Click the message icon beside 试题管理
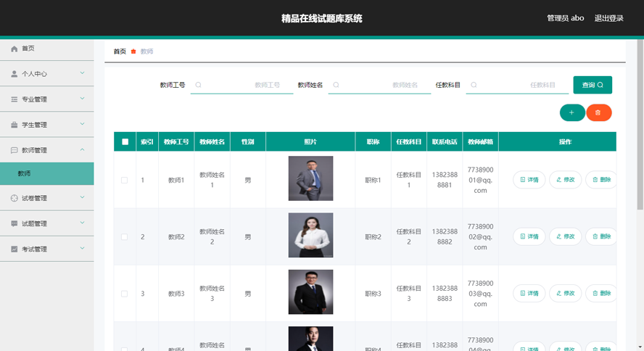644x351 pixels. coord(14,224)
